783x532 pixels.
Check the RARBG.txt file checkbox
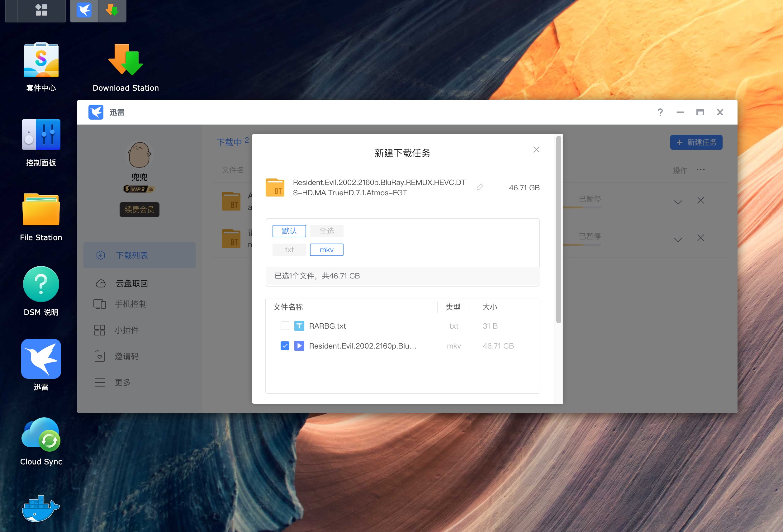(x=285, y=326)
